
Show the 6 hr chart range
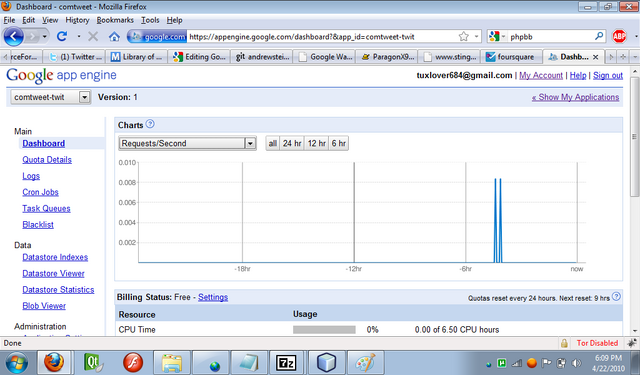[x=338, y=143]
